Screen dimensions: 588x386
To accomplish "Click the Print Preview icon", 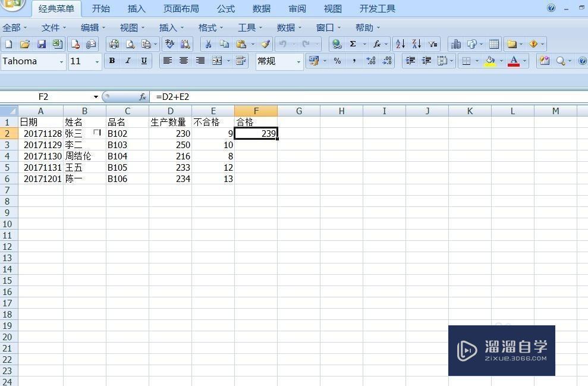I will [130, 44].
